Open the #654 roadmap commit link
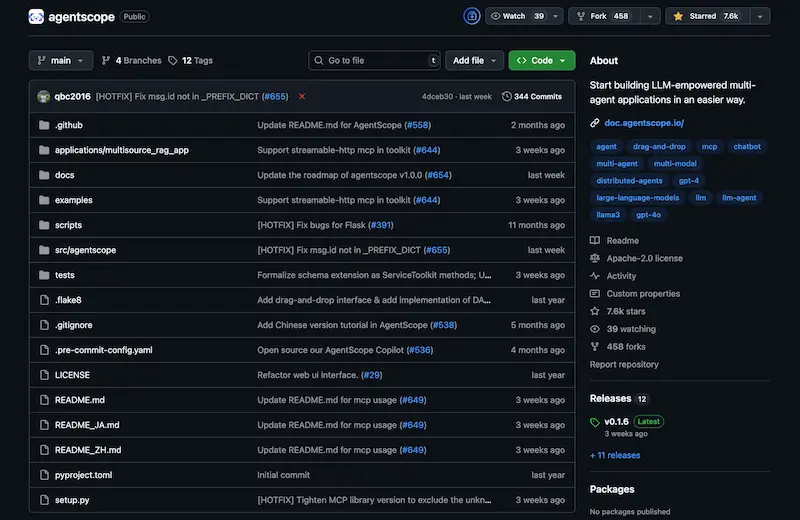 [x=438, y=175]
